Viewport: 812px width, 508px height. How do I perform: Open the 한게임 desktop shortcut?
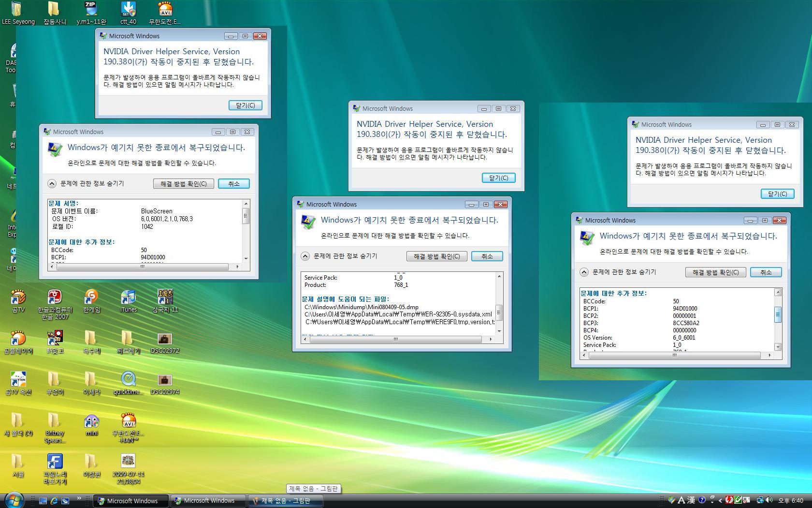click(91, 301)
